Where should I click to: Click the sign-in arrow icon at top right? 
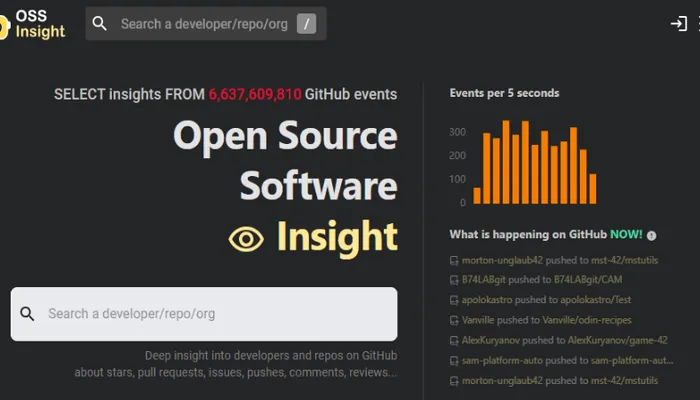pos(679,24)
